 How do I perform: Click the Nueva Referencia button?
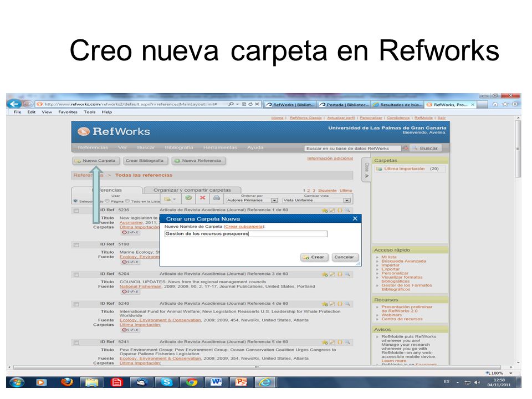[198, 161]
